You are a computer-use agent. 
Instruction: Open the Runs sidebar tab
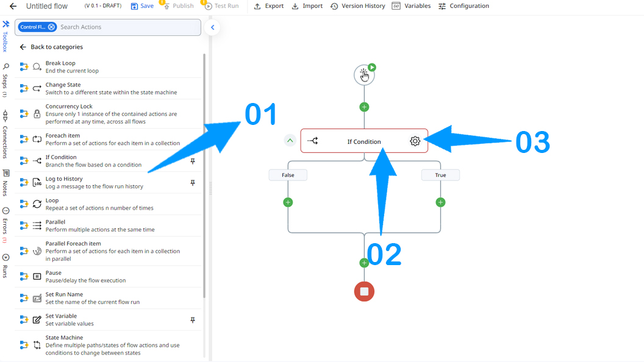(5, 266)
